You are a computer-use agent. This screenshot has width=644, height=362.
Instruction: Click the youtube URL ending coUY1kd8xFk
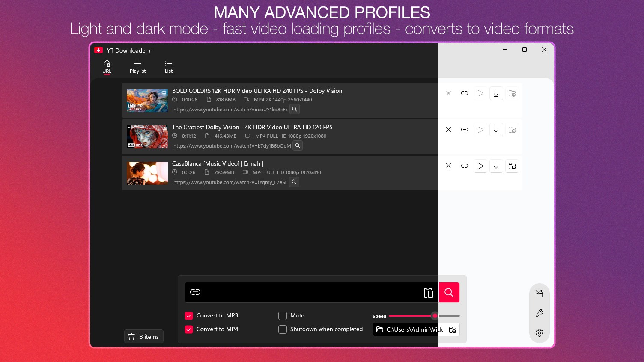pyautogui.click(x=230, y=110)
